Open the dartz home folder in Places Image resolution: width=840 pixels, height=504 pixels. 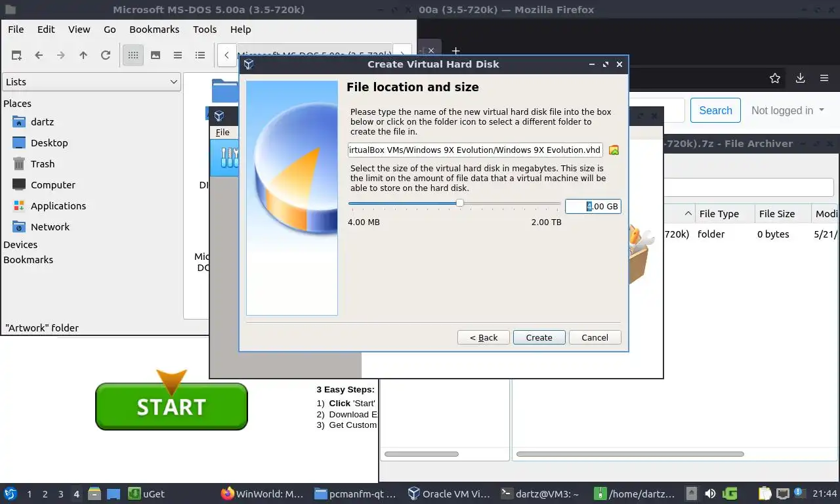click(x=42, y=122)
